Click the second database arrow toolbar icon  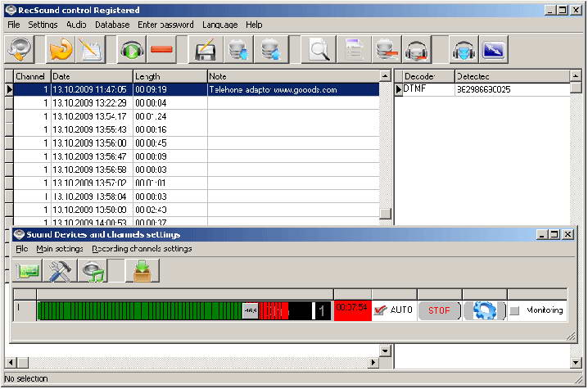click(x=271, y=49)
